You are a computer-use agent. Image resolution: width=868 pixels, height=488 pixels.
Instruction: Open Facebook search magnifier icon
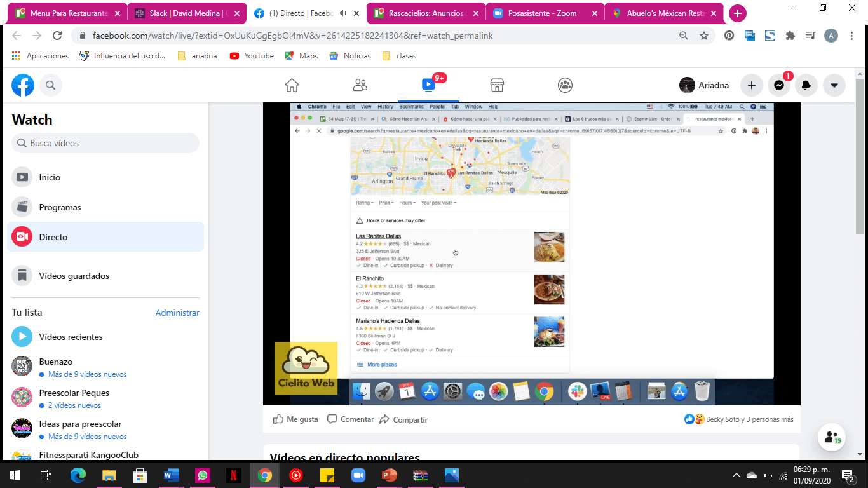(51, 85)
